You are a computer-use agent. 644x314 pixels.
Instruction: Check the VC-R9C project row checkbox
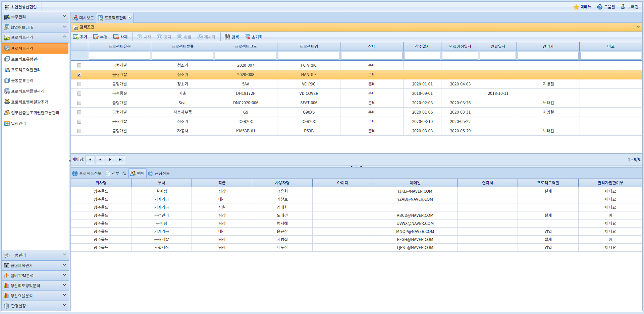coord(79,84)
